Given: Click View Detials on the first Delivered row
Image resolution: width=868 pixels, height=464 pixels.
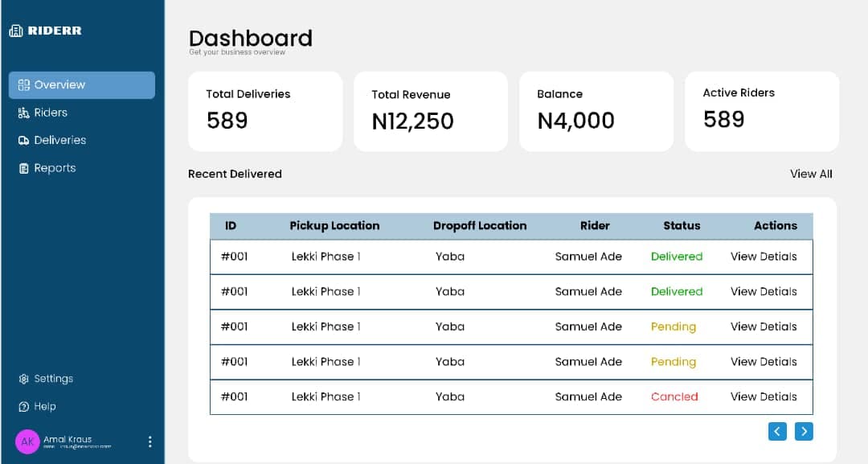Looking at the screenshot, I should [764, 256].
